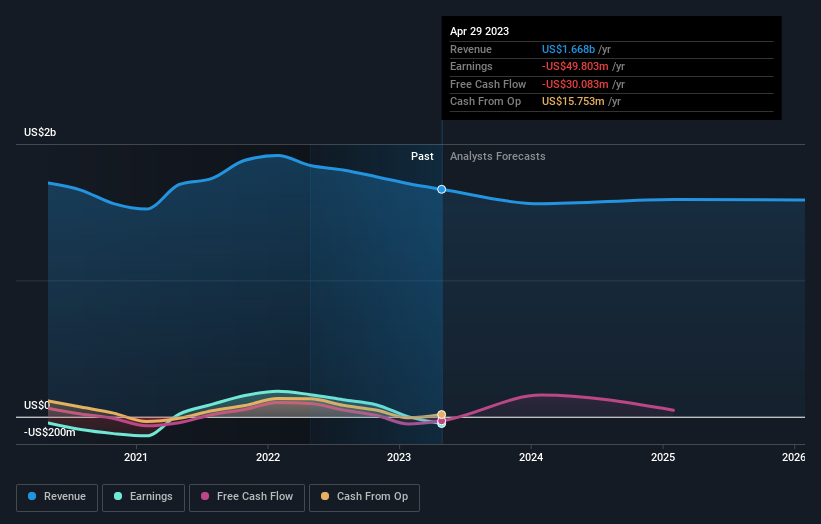This screenshot has width=821, height=524.
Task: Toggle the Revenue series legend button
Action: click(x=57, y=497)
